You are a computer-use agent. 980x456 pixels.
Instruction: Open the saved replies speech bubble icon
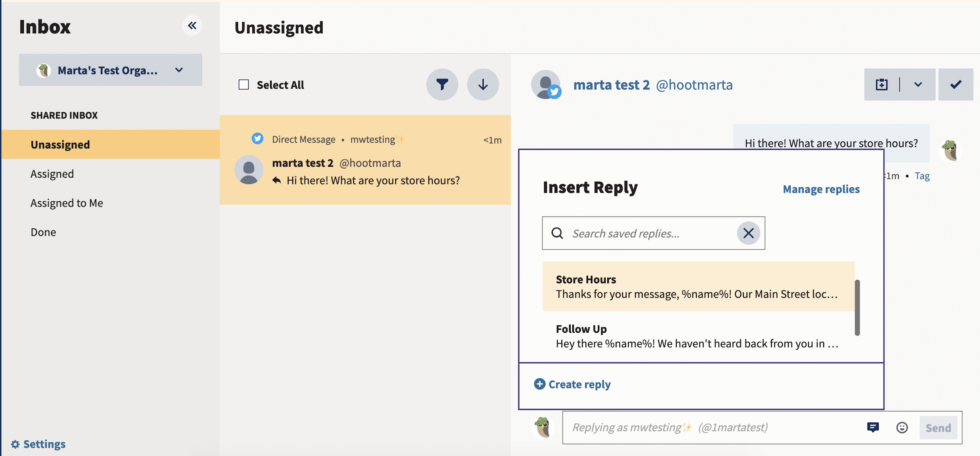pos(873,427)
